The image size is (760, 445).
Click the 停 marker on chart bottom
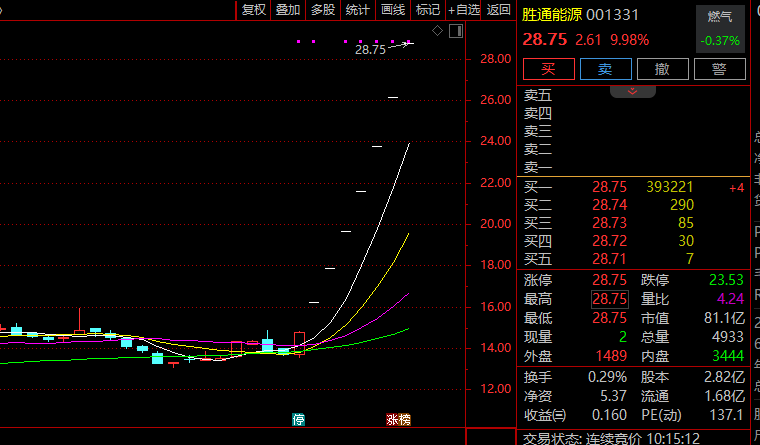click(x=298, y=419)
